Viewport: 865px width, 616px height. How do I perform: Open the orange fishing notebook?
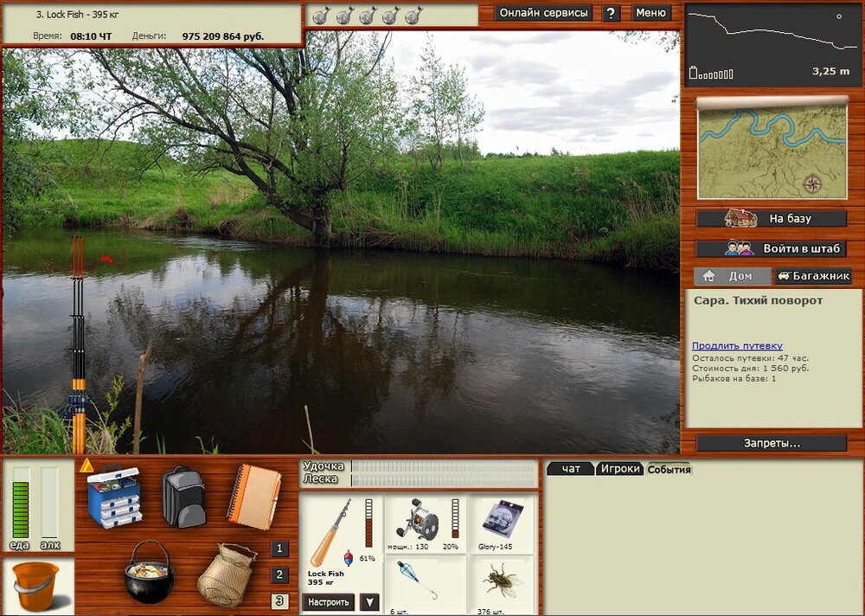pyautogui.click(x=253, y=497)
